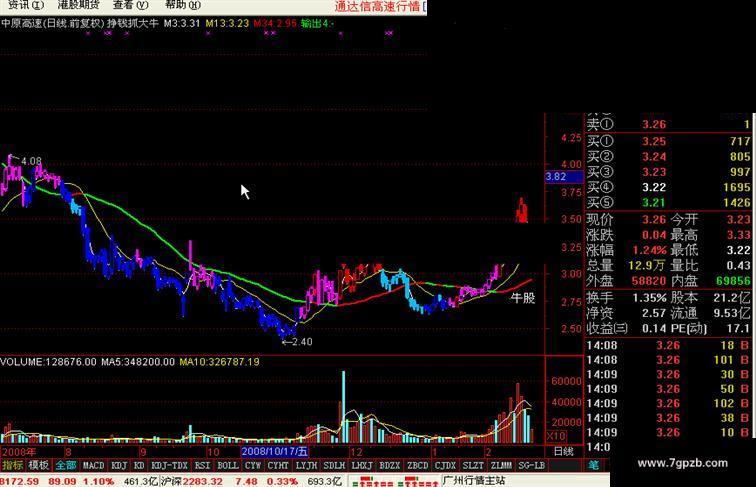This screenshot has width=756, height=487.
Task: Switch indicator to SG-LB
Action: click(x=531, y=465)
